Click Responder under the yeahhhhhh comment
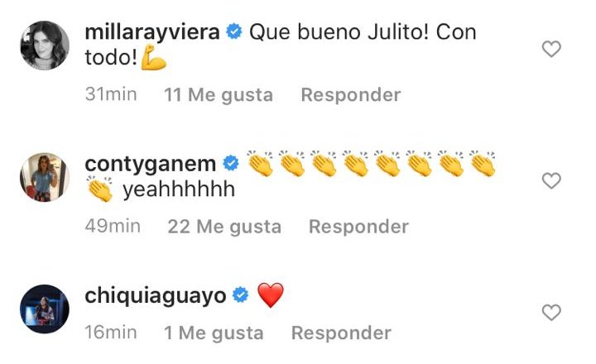Image resolution: width=596 pixels, height=364 pixels. 358,227
